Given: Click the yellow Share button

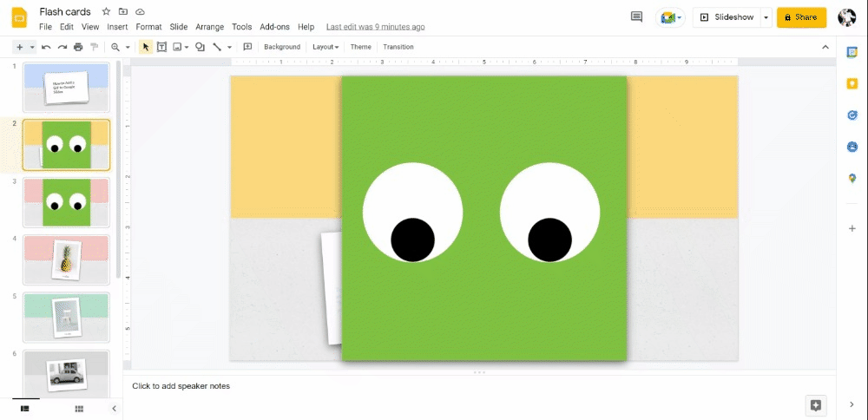Looking at the screenshot, I should (x=801, y=17).
